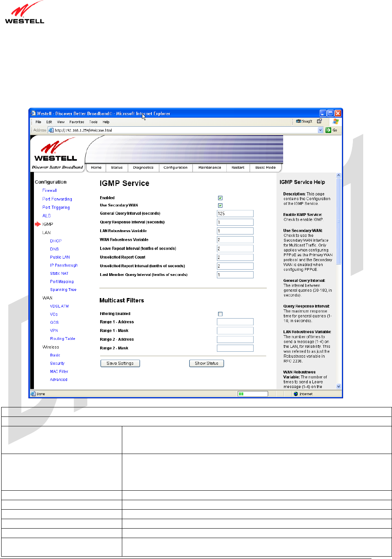Viewport: 392px width, 559px height.
Task: Open the Firewall link
Action: point(50,190)
